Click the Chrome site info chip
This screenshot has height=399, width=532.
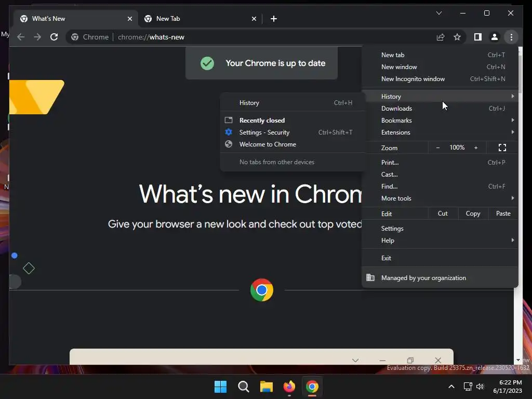[90, 37]
